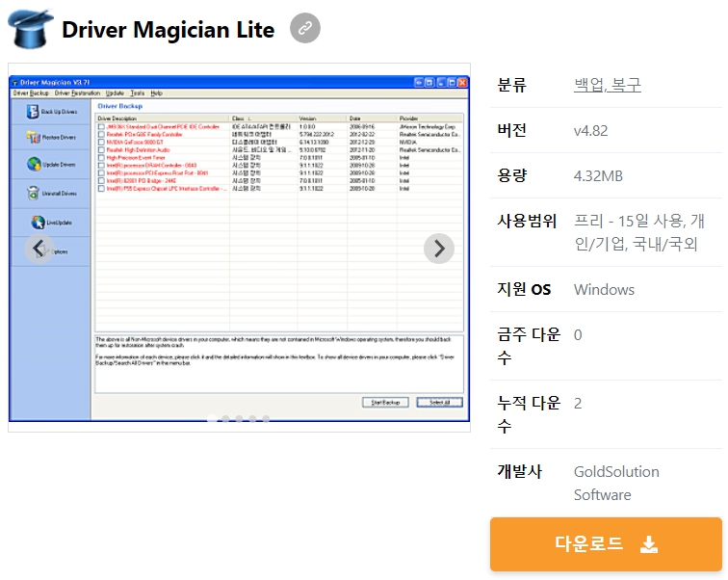Sort by Provider column header in screenshot
The image size is (728, 580).
coord(430,119)
